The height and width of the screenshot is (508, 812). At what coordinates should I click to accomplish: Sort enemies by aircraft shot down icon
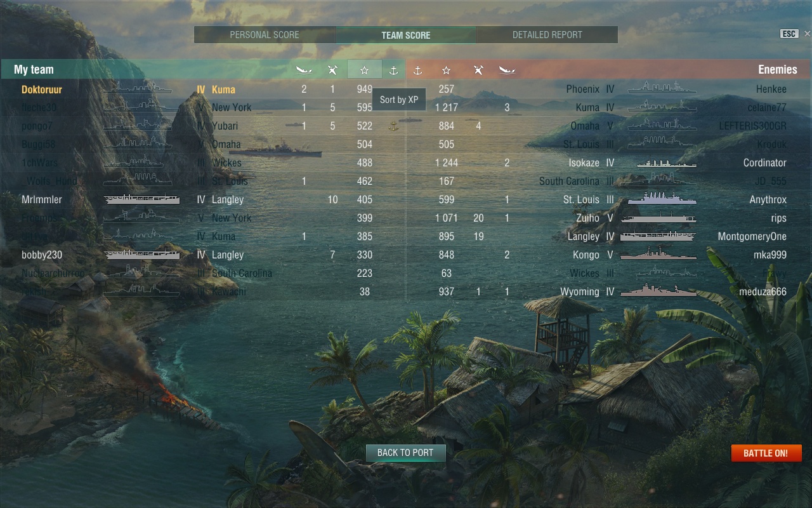coord(478,70)
